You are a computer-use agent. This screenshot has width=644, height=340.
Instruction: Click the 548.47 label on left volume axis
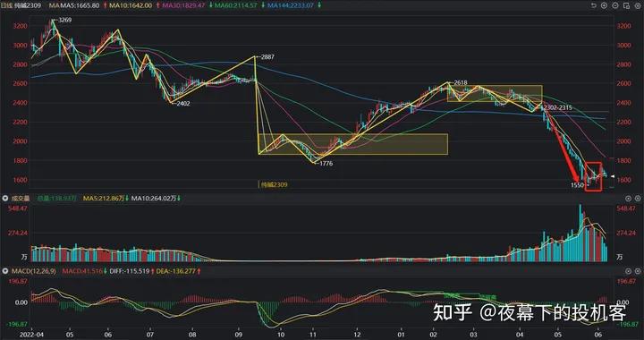(18, 208)
